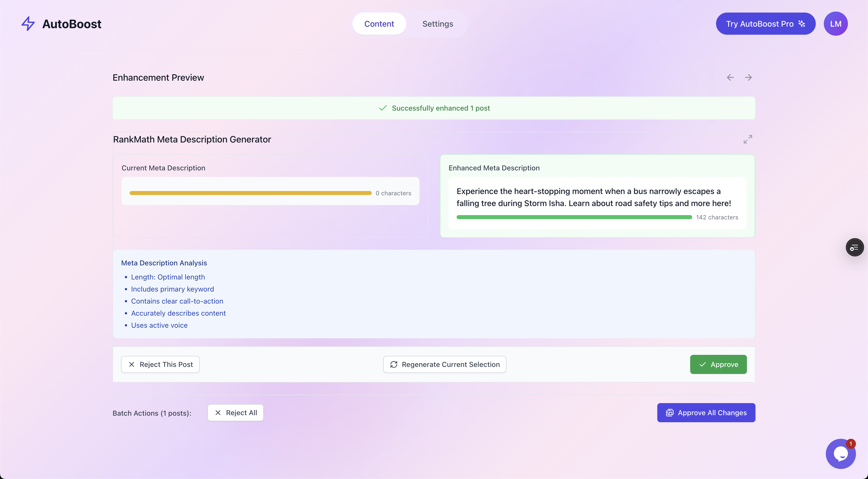Go to next post with right arrow
This screenshot has height=479, width=868.
748,78
